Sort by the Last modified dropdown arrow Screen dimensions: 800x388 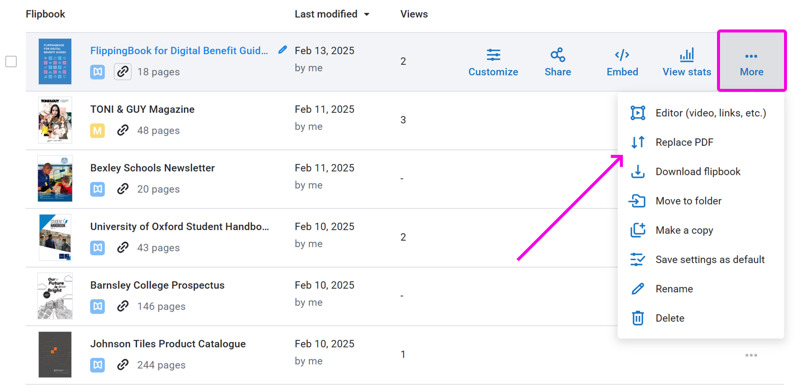click(366, 15)
